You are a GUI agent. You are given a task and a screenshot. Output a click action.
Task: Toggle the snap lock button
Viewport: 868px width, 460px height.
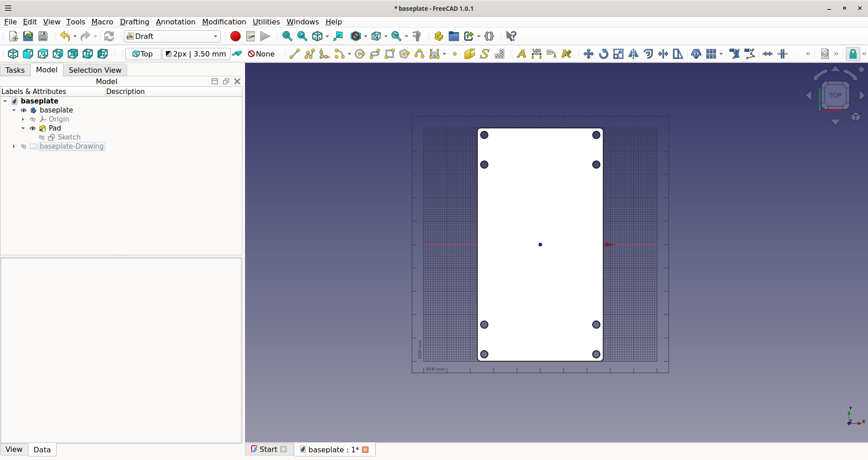(x=852, y=54)
